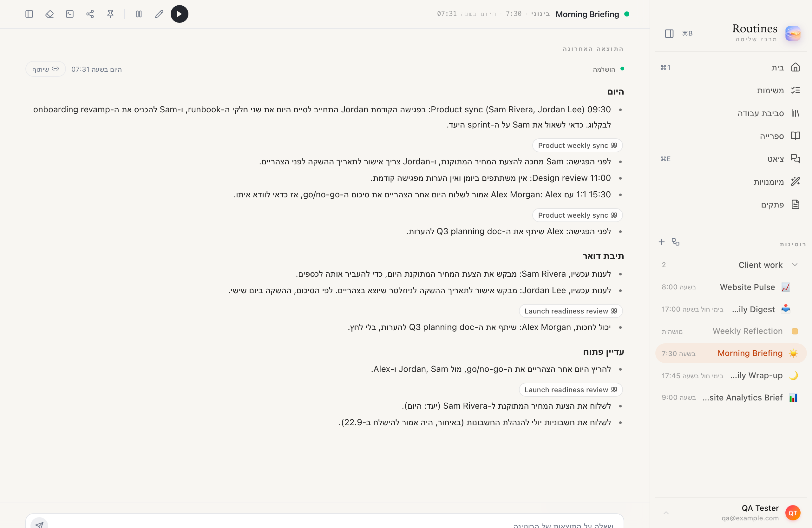Expand the QA Tester account menu chevron
The width and height of the screenshot is (812, 528).
click(x=666, y=513)
